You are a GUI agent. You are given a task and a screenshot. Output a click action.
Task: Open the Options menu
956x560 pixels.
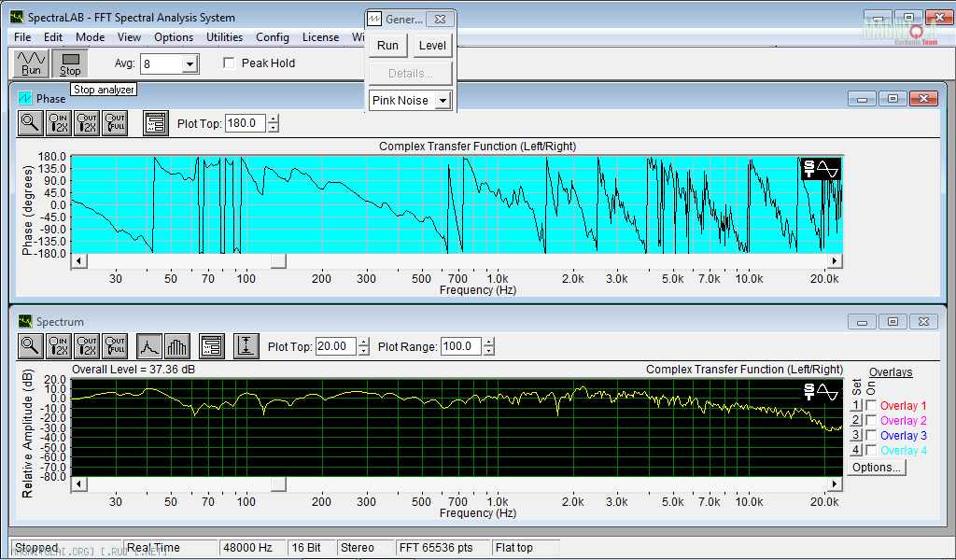click(174, 37)
